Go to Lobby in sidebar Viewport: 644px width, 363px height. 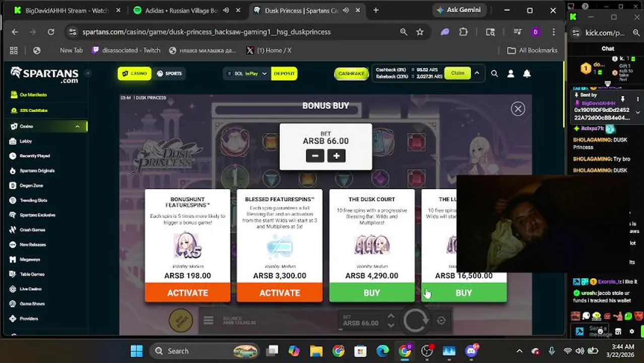tap(26, 141)
